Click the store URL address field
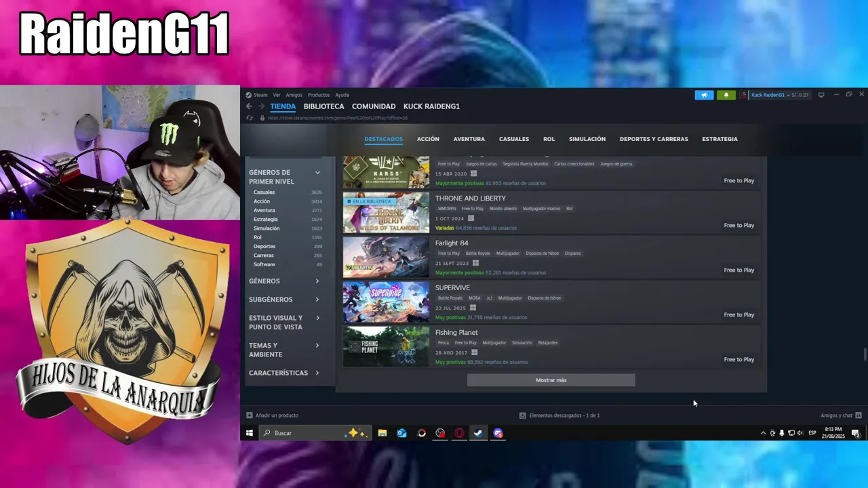Screen dimensions: 868x488 pos(338,118)
